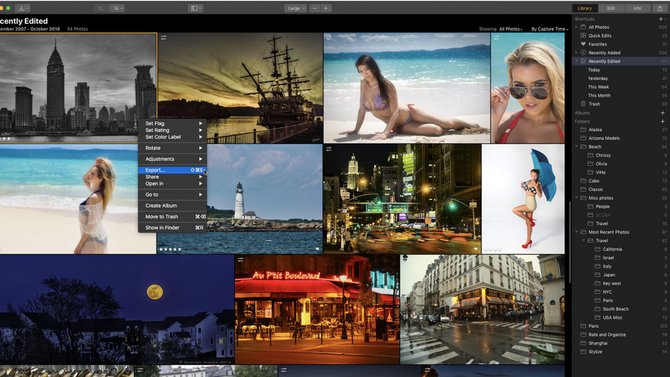Click the folder icon beside Shanghai

click(x=583, y=343)
